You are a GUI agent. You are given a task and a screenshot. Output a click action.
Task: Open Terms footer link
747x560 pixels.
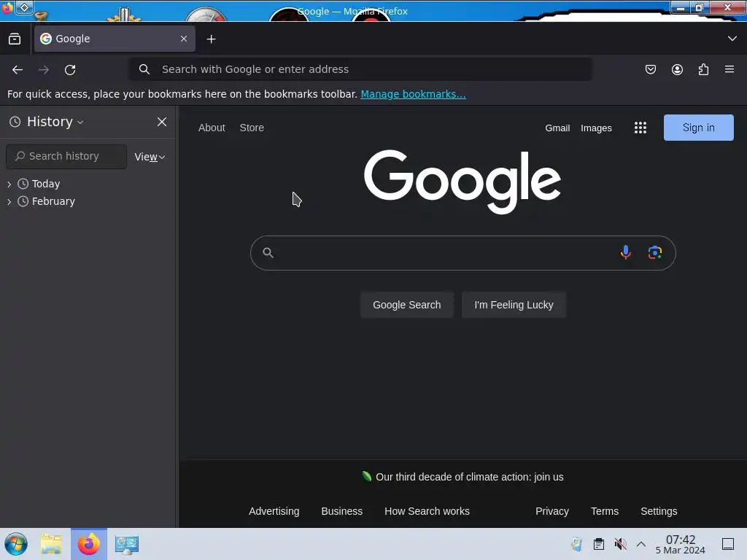tap(605, 511)
